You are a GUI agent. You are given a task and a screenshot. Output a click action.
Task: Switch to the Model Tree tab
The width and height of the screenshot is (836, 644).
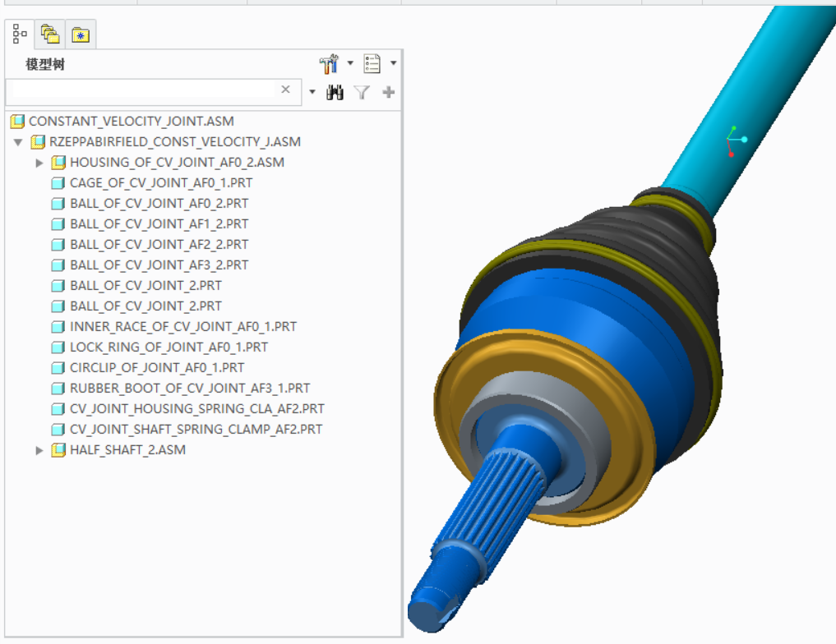pyautogui.click(x=20, y=34)
